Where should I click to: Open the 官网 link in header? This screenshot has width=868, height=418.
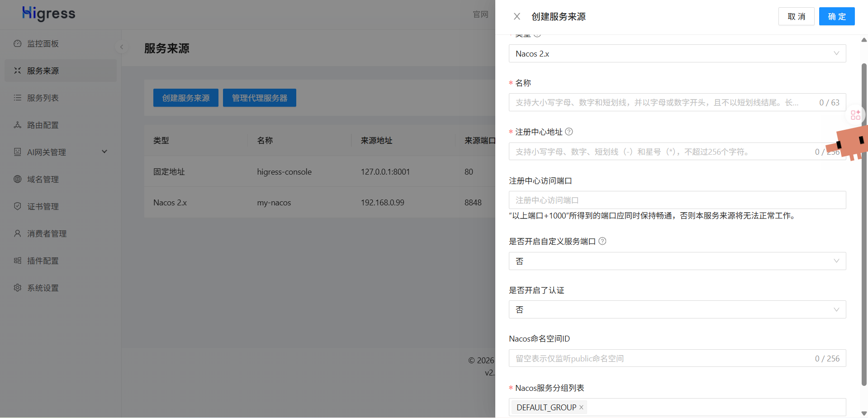[x=480, y=14]
